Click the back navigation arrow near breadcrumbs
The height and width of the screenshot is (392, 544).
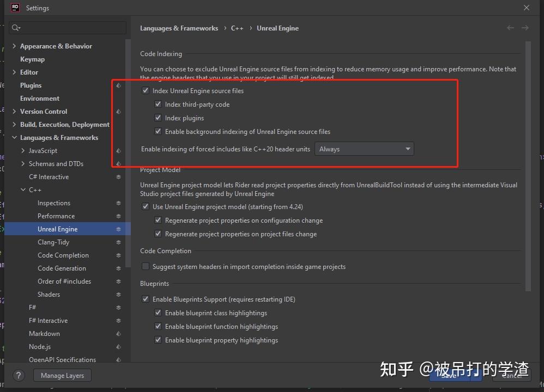(510, 28)
